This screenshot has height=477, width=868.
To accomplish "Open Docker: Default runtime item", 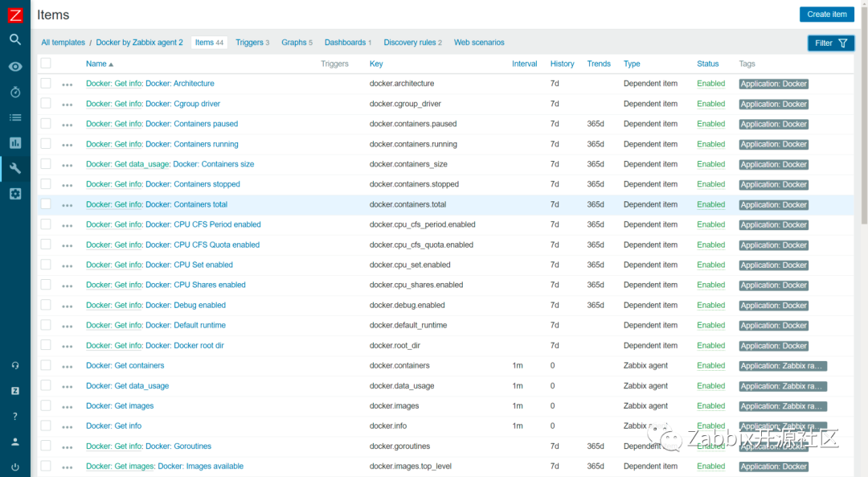I will 186,325.
